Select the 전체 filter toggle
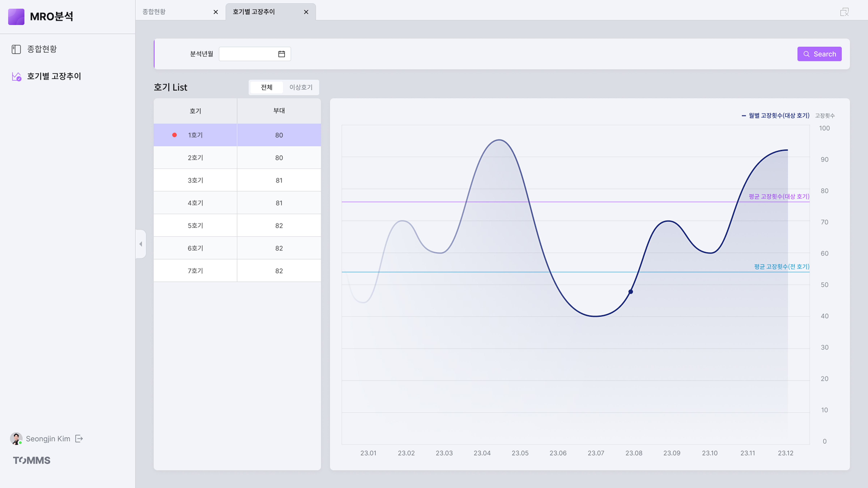 [267, 87]
